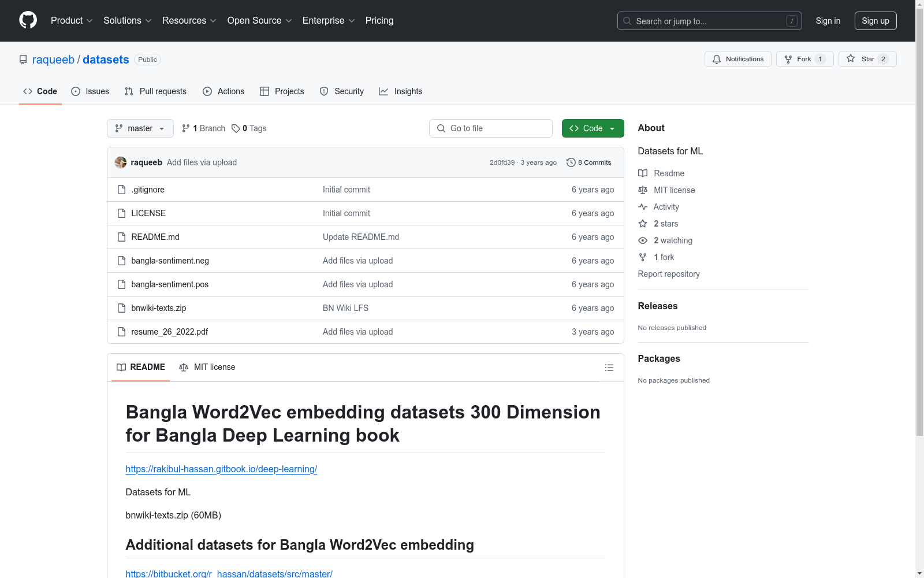Open the README outline icon
924x578 pixels.
609,368
